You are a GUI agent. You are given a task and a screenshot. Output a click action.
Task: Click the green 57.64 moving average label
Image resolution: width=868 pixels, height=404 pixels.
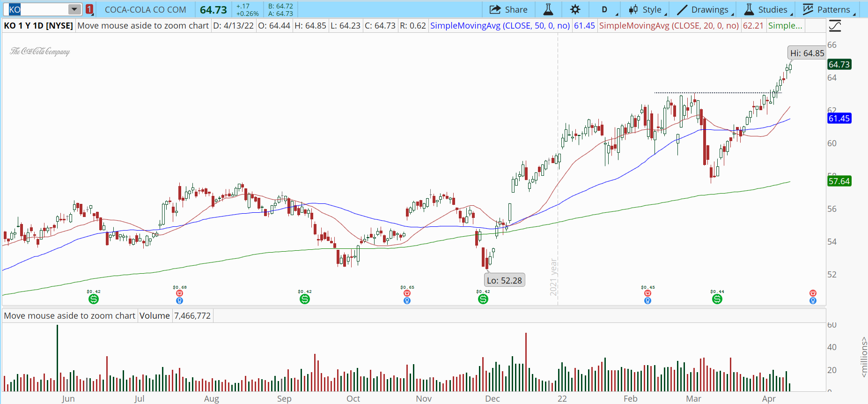click(x=839, y=181)
